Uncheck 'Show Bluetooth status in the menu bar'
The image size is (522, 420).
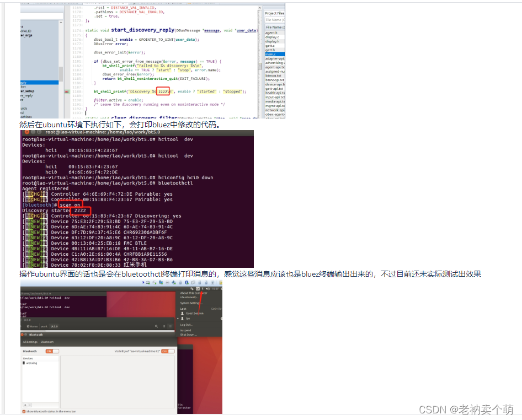coord(24,412)
